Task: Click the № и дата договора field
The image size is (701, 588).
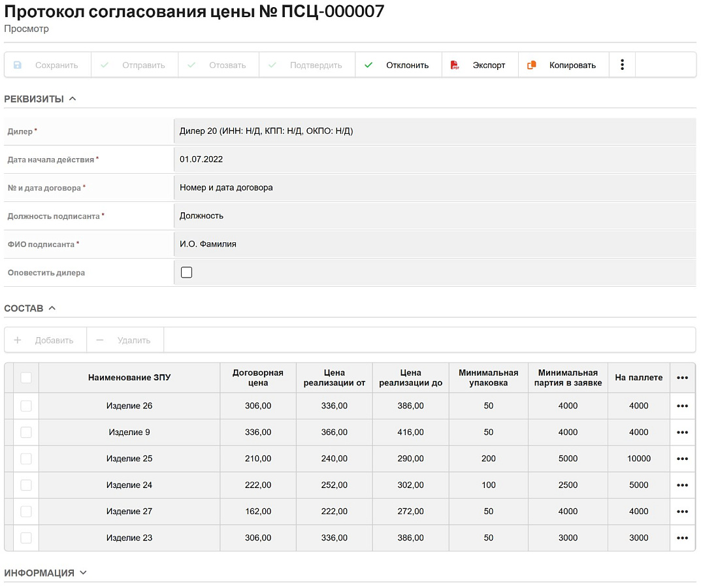Action: pyautogui.click(x=434, y=188)
